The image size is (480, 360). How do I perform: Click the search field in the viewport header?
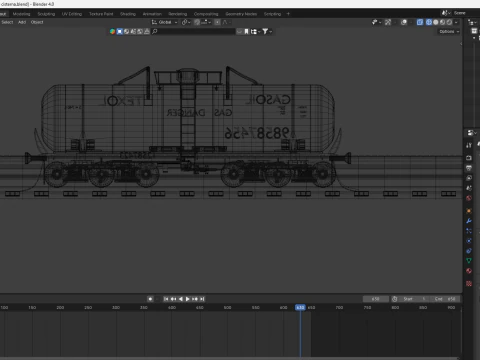pos(193,31)
